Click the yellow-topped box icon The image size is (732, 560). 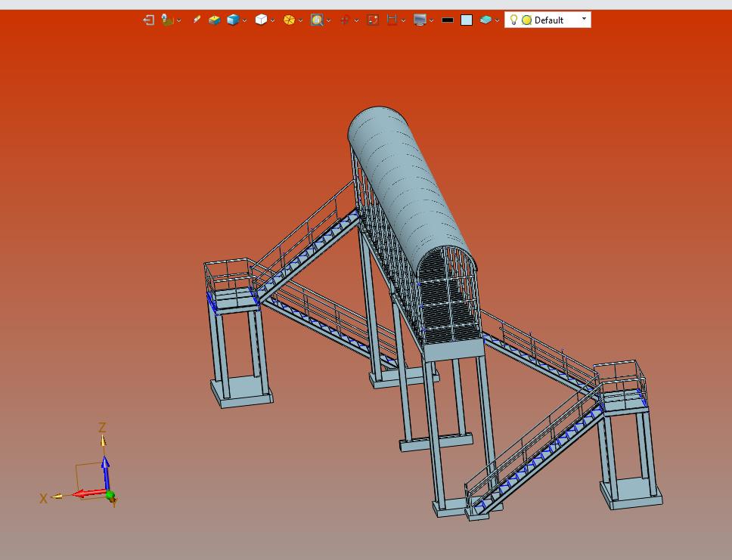click(214, 20)
